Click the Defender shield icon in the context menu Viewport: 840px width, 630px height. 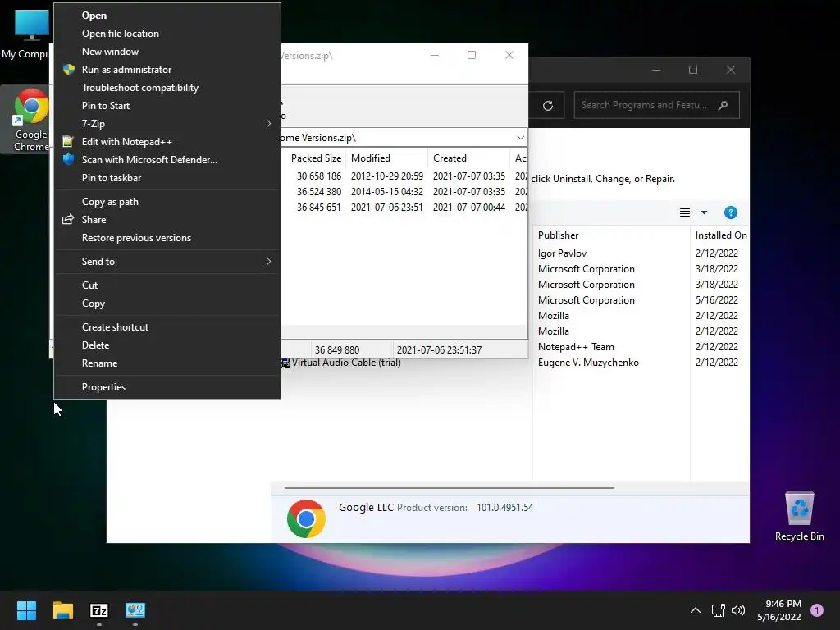pos(68,160)
